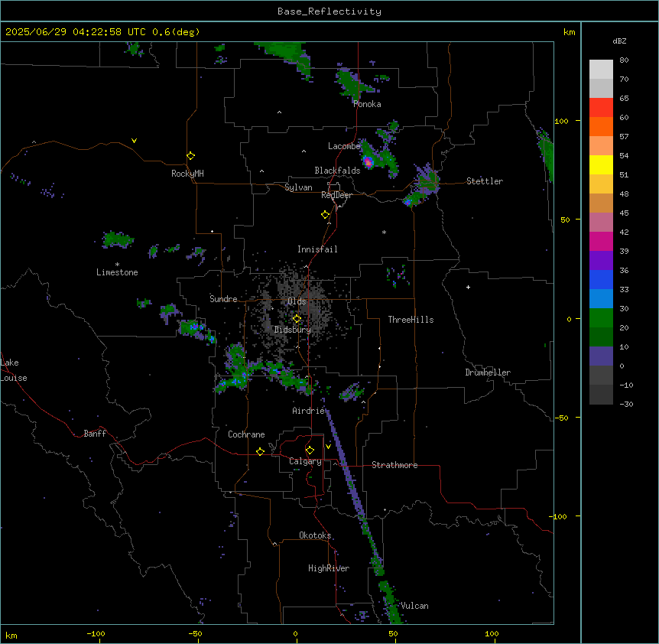The width and height of the screenshot is (659, 644).
Task: Click the Limestone label
Action: (117, 272)
